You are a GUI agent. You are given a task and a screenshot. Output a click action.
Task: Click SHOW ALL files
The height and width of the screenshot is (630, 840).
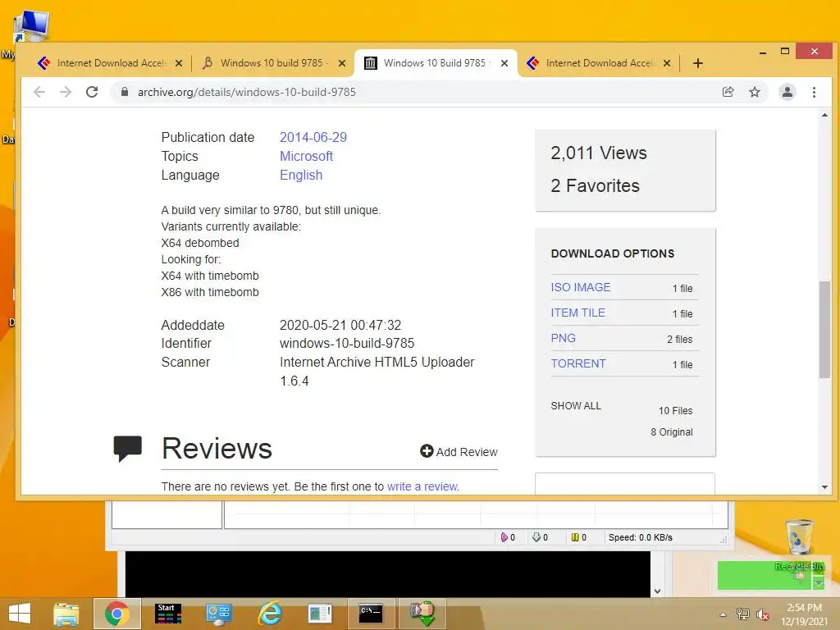(x=576, y=405)
